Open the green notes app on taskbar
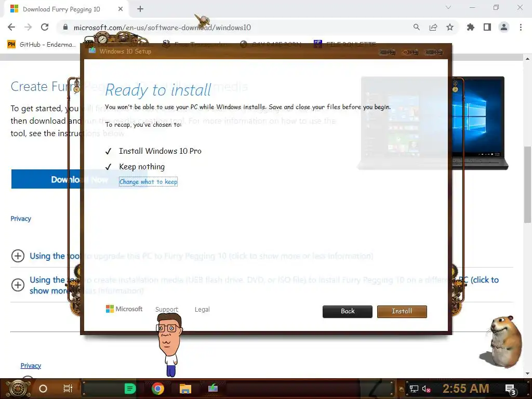532x399 pixels. point(130,389)
